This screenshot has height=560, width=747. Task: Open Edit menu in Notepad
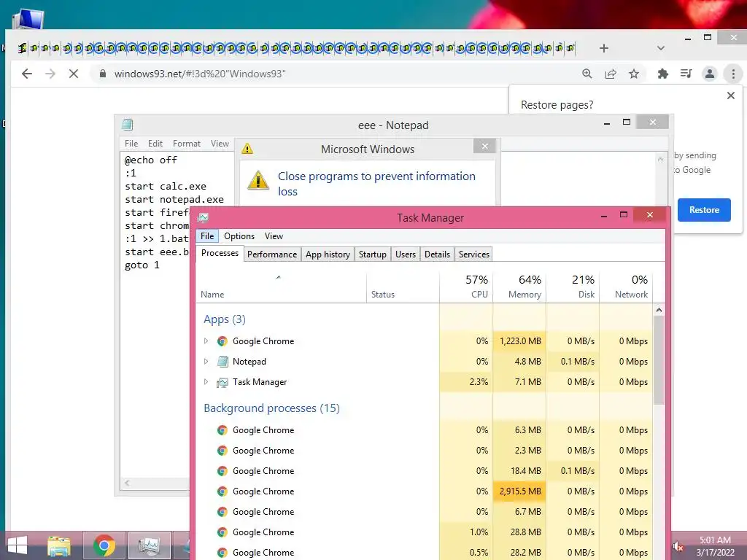155,144
